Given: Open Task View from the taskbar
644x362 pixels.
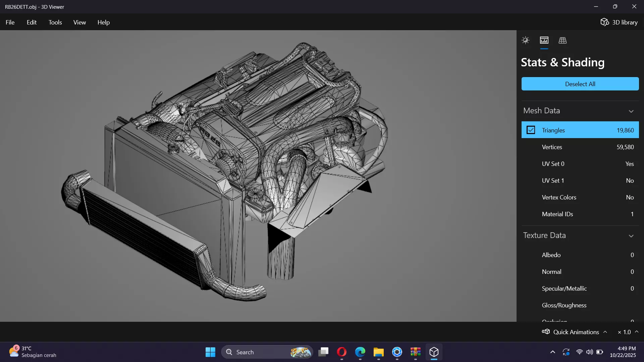Looking at the screenshot, I should (x=323, y=352).
